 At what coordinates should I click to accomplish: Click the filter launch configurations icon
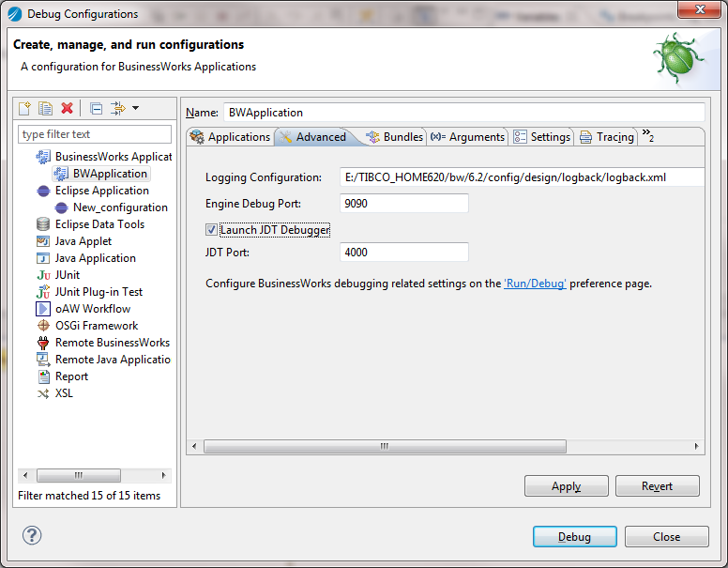[x=118, y=108]
